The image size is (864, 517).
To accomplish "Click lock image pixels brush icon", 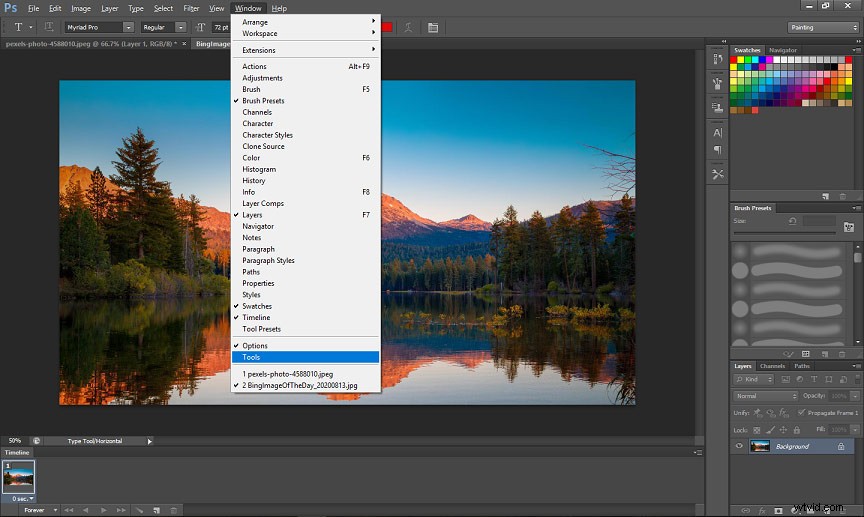I will [x=770, y=430].
